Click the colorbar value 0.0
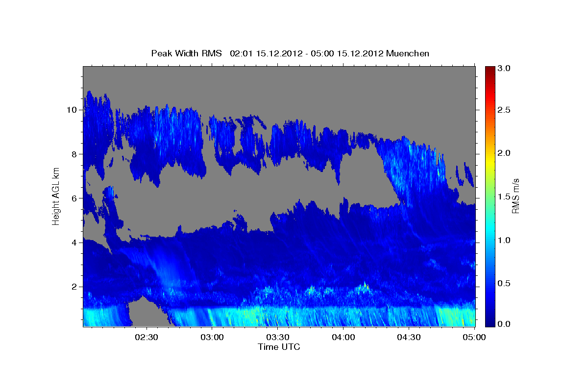The image size is (588, 392). 505,324
